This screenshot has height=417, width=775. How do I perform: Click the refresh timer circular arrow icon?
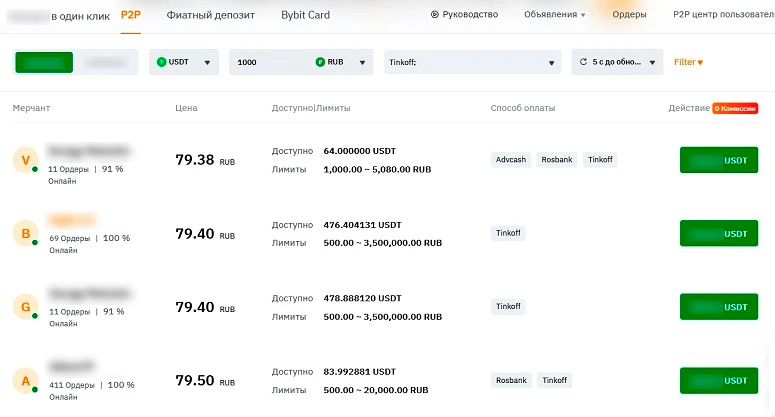[583, 62]
